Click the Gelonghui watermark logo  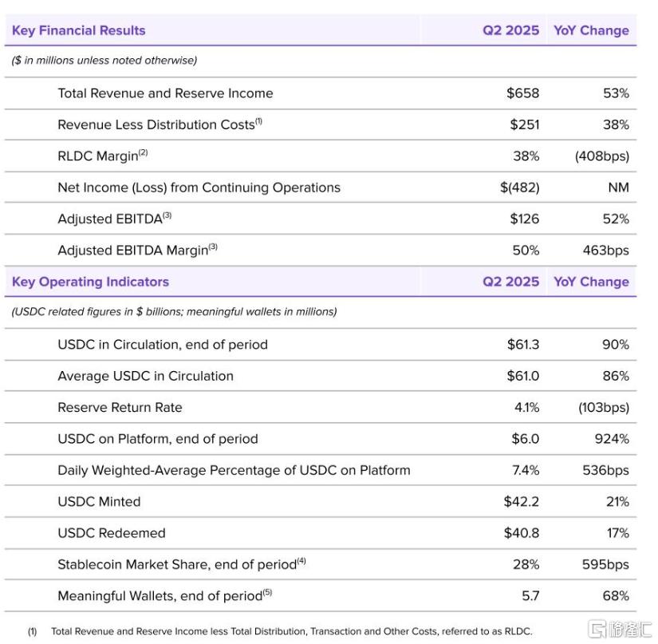coord(621,630)
